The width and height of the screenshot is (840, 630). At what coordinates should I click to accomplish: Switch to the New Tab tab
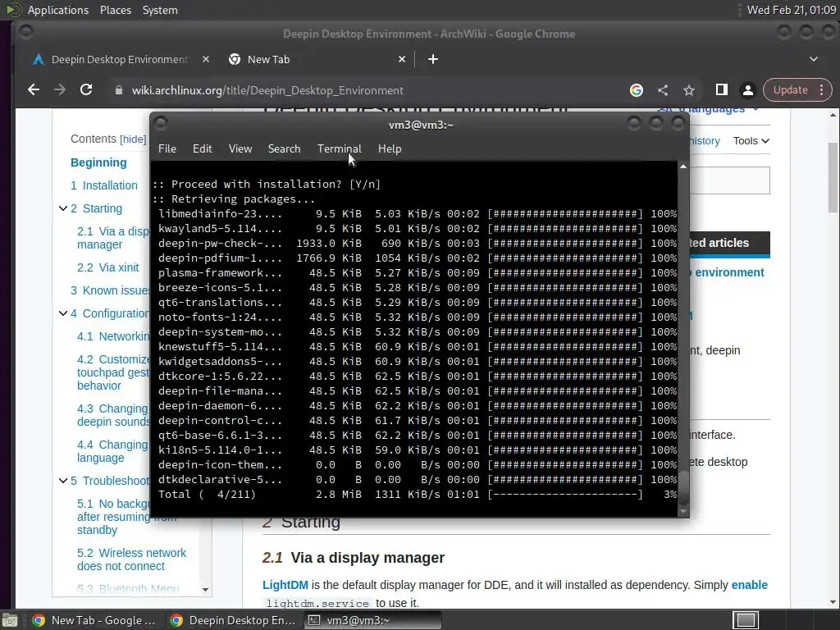pyautogui.click(x=268, y=59)
